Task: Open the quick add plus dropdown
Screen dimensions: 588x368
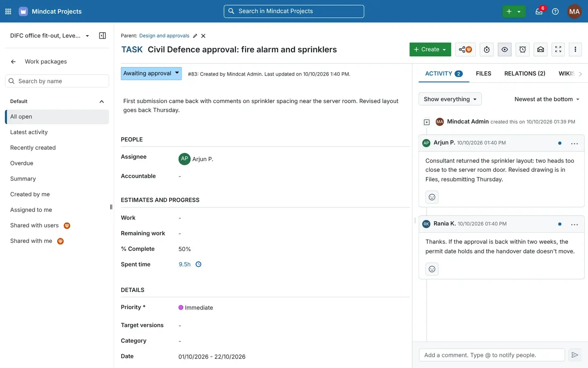Action: [514, 11]
